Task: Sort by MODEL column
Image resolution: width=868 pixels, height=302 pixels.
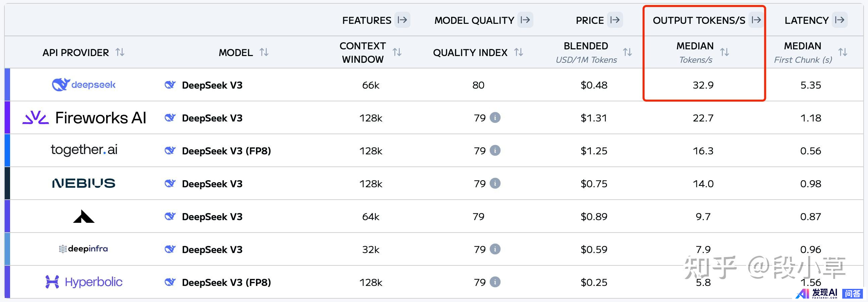Action: click(264, 52)
